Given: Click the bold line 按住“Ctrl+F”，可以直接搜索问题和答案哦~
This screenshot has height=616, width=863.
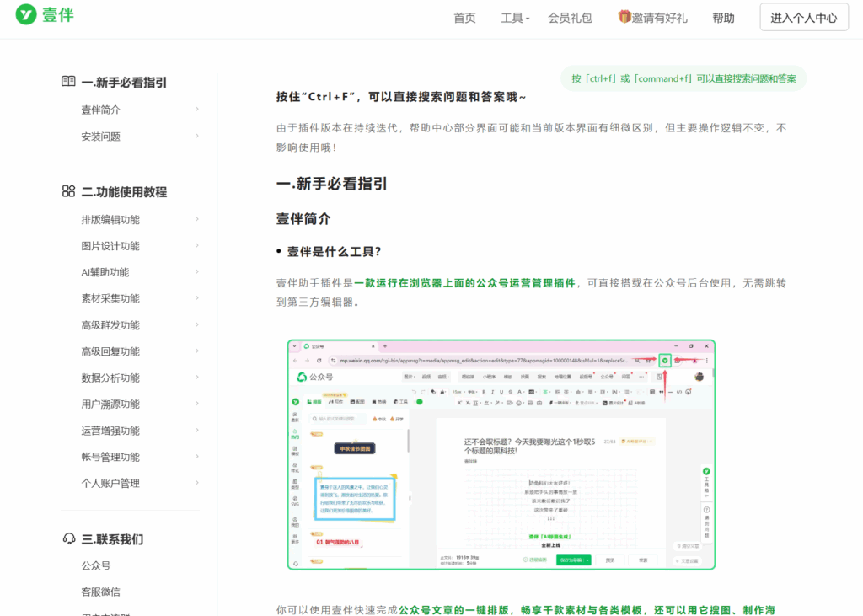Looking at the screenshot, I should pos(401,97).
